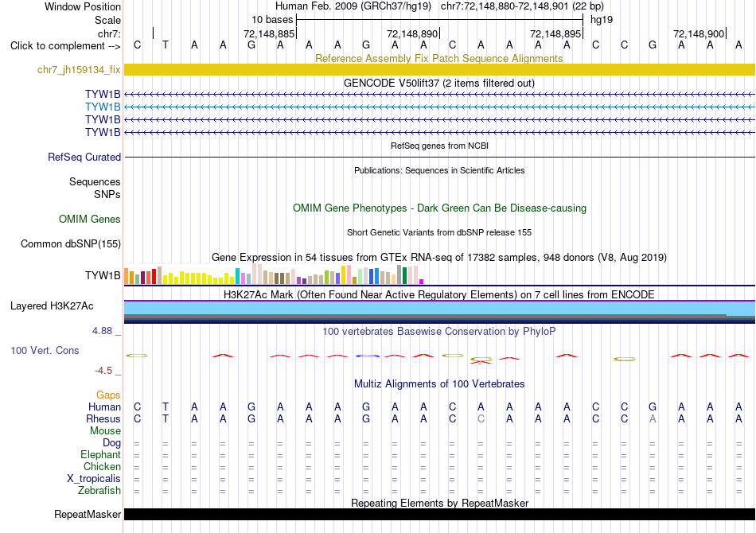Open the GENCODE V50lift37 track title
This screenshot has width=756, height=533.
point(438,83)
